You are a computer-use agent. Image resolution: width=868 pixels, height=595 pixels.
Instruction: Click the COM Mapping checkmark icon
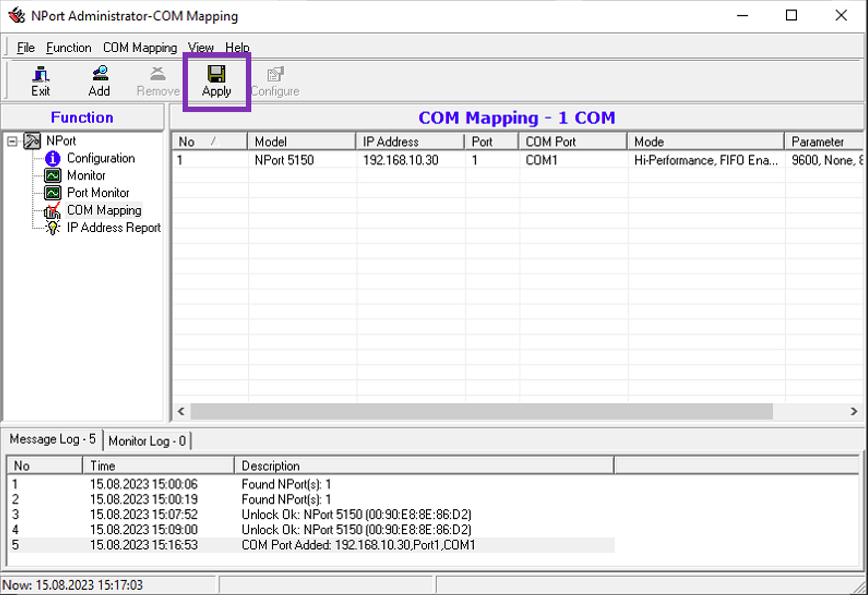click(53, 211)
